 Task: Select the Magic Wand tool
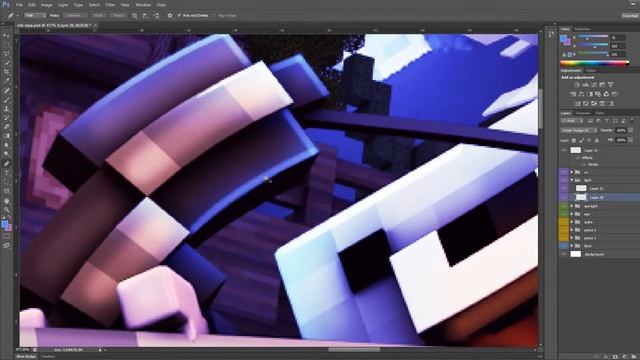7,63
